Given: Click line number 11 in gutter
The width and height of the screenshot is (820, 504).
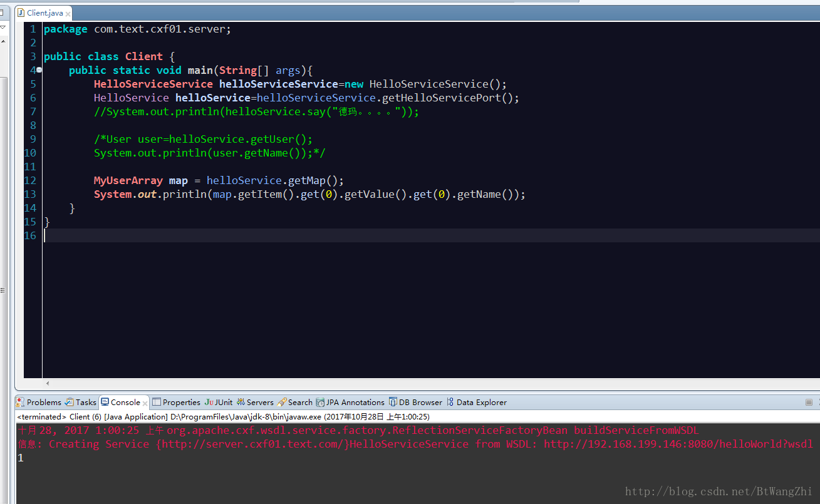Looking at the screenshot, I should (x=30, y=167).
